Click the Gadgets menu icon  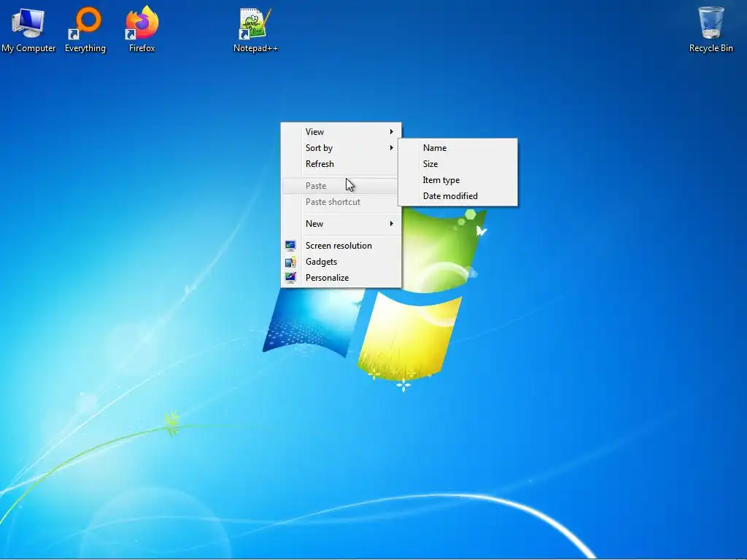(290, 262)
